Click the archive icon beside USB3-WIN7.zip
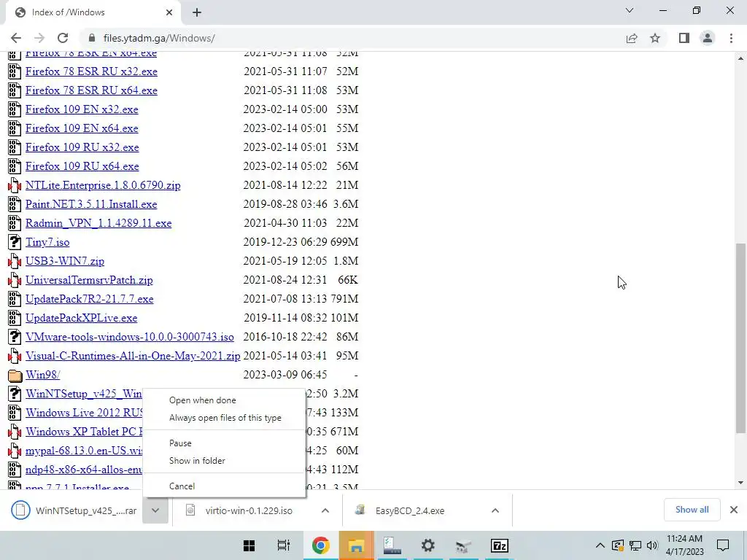The width and height of the screenshot is (747, 560). tap(15, 261)
